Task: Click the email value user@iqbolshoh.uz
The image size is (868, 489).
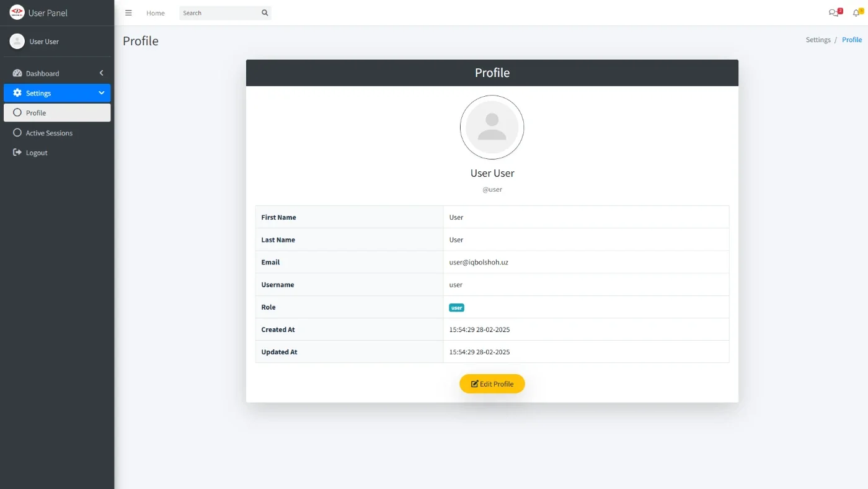Action: pyautogui.click(x=479, y=262)
